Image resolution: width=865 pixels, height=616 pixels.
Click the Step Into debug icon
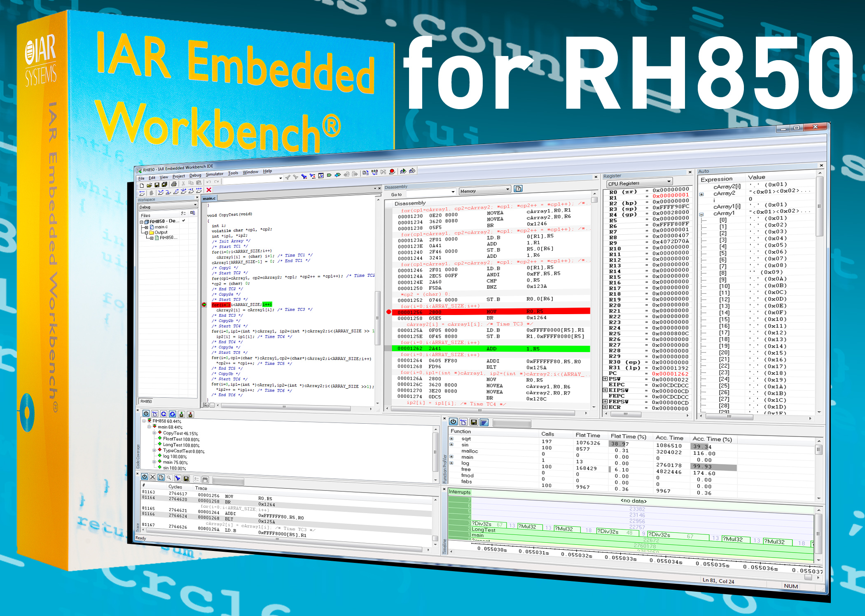pyautogui.click(x=168, y=191)
